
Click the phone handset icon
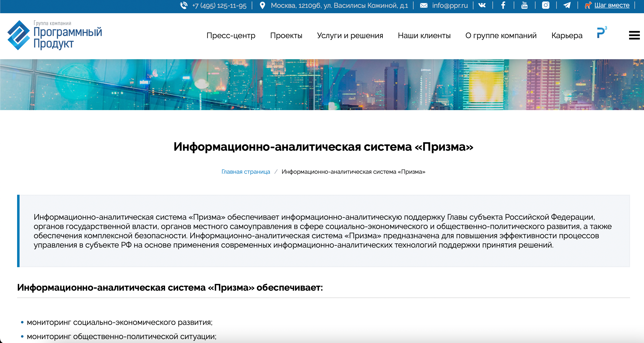coord(184,5)
